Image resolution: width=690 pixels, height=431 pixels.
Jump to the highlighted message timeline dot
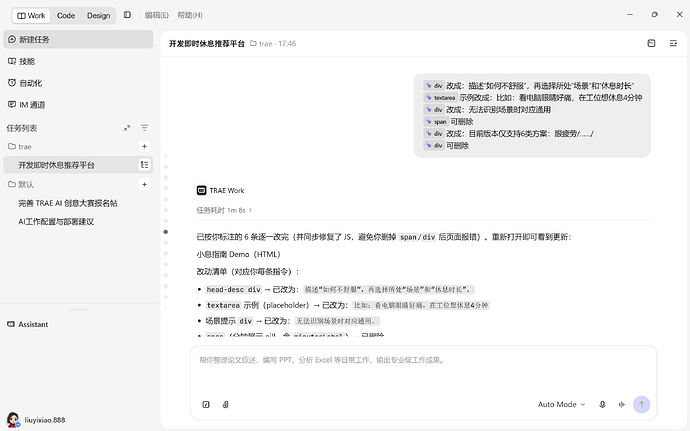pos(166,232)
